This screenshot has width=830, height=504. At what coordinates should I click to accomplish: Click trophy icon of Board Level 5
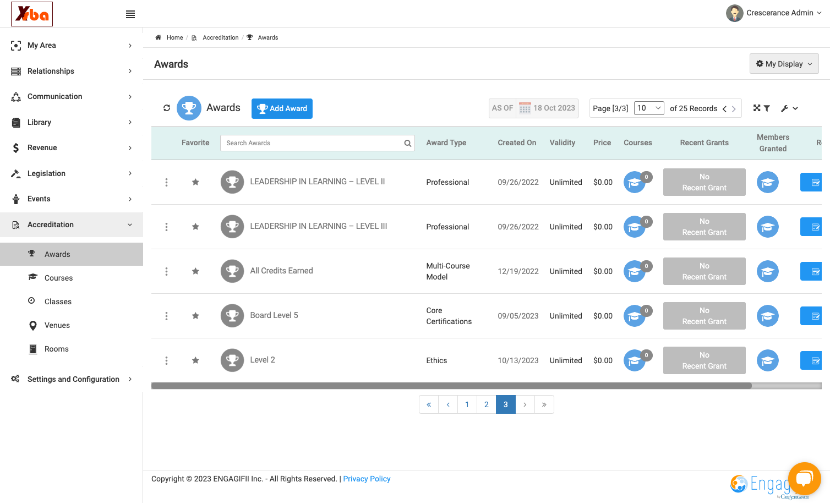[232, 316]
